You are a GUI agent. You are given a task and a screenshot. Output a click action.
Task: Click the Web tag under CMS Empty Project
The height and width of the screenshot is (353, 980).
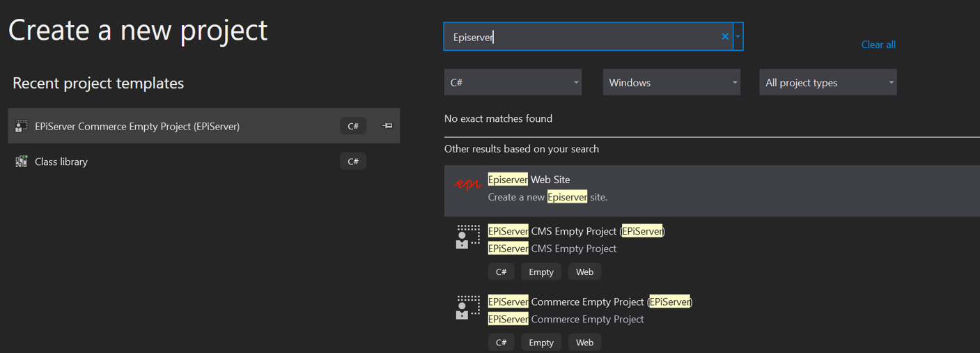(x=584, y=272)
